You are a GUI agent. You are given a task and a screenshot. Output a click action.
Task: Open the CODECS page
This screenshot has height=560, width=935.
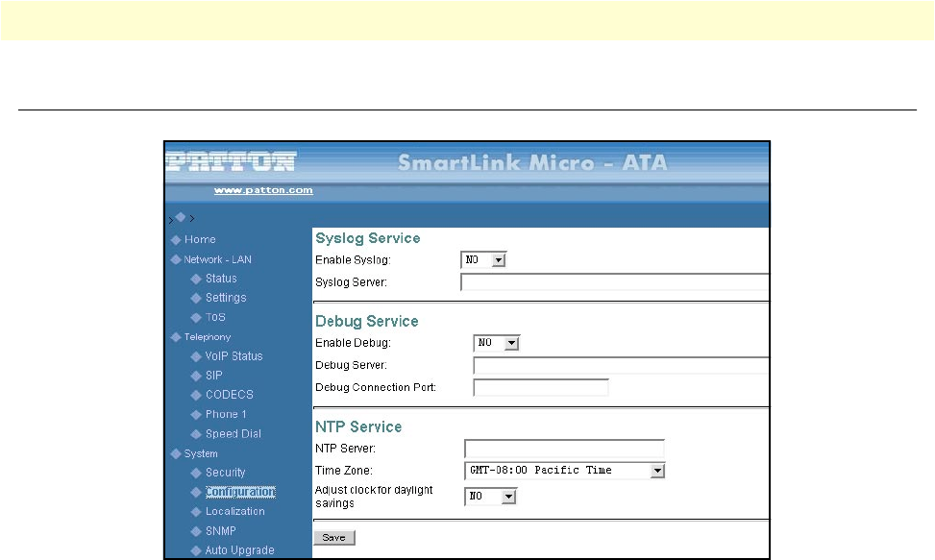click(230, 395)
